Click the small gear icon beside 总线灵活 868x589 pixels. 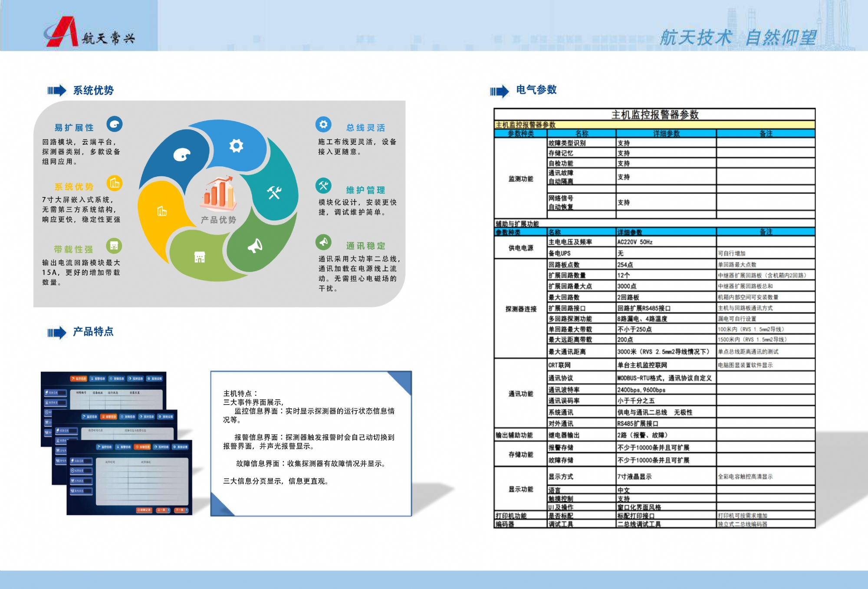pos(323,125)
